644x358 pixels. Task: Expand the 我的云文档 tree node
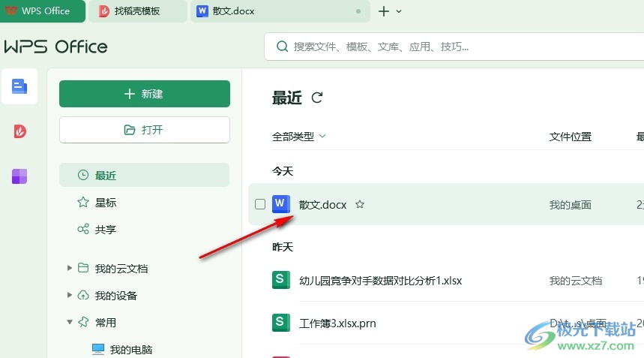click(x=70, y=268)
